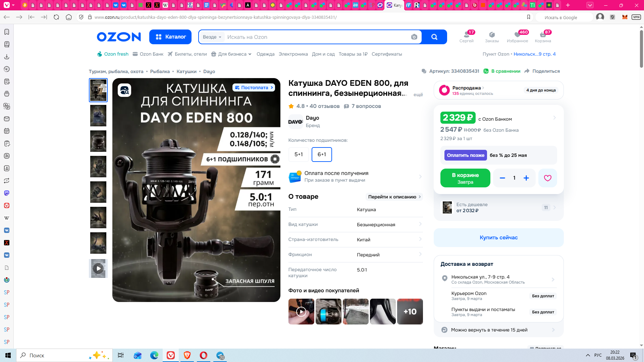Expand the Для бизнеса menu
This screenshot has height=362, width=644.
pos(231,54)
